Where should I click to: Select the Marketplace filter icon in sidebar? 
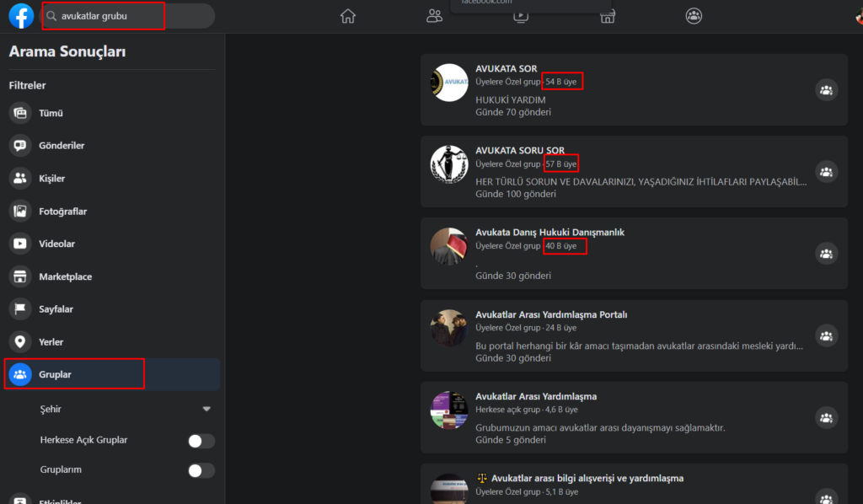(x=20, y=276)
